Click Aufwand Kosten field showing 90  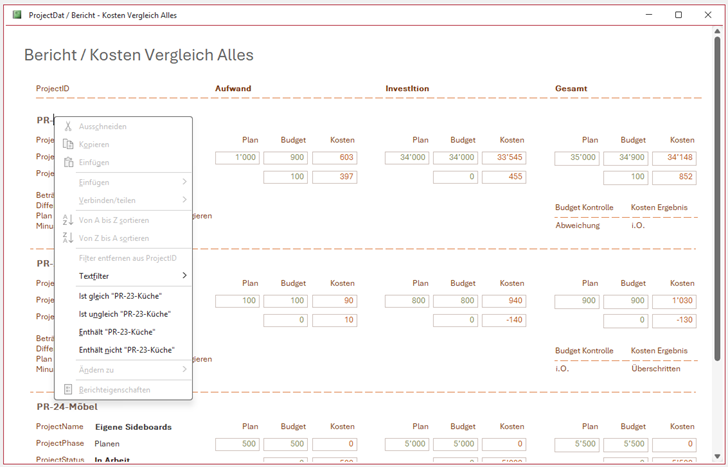335,301
